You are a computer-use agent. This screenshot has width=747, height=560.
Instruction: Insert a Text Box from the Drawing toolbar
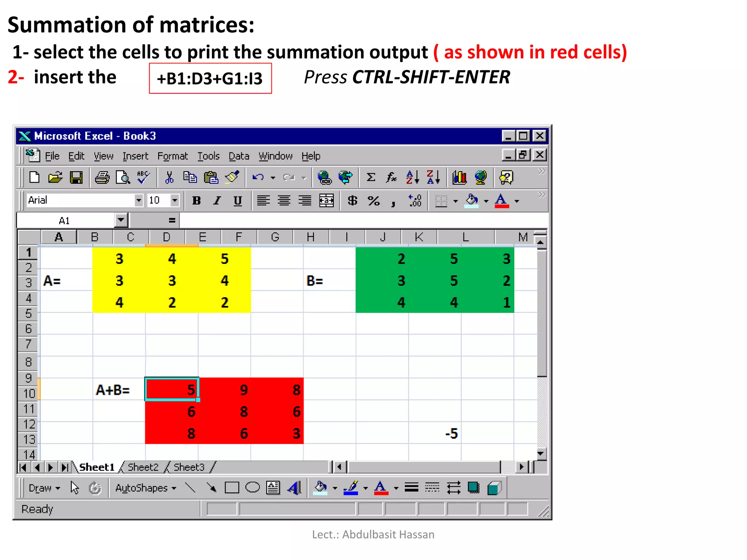coord(273,487)
